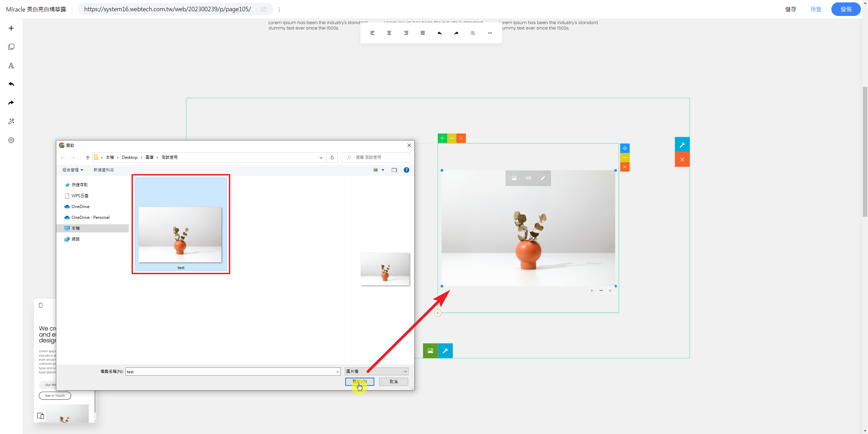868x434 pixels.
Task: Select the typography A icon in sidebar
Action: [x=11, y=65]
